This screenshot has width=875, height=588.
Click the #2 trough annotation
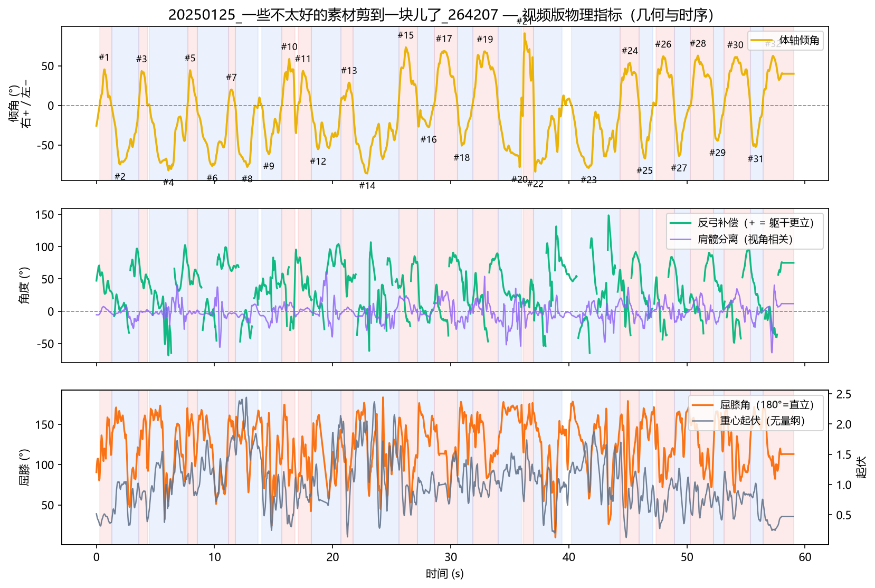point(120,176)
